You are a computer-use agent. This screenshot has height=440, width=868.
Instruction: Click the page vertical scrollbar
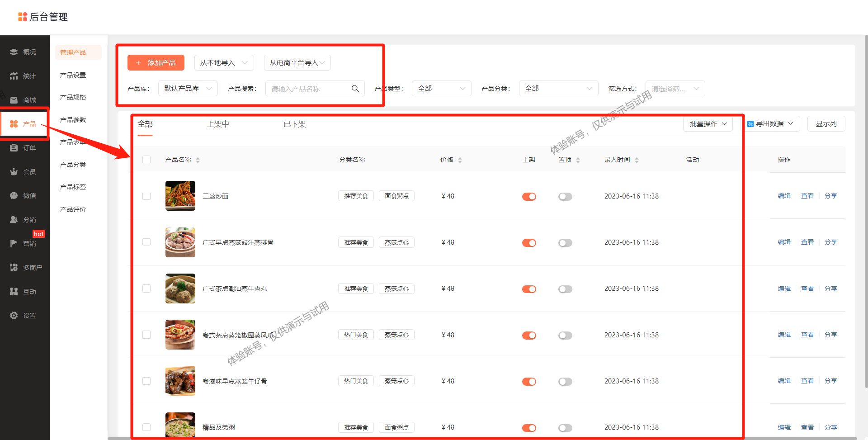click(x=866, y=210)
